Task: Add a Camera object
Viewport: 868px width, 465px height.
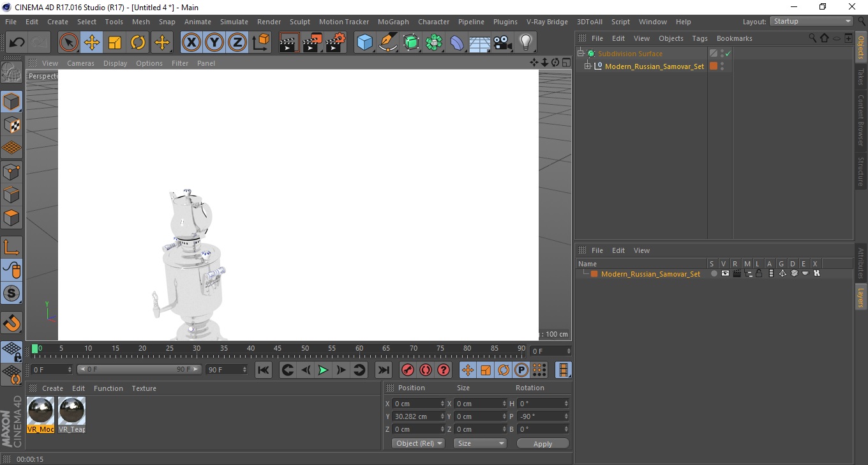Action: pos(503,43)
